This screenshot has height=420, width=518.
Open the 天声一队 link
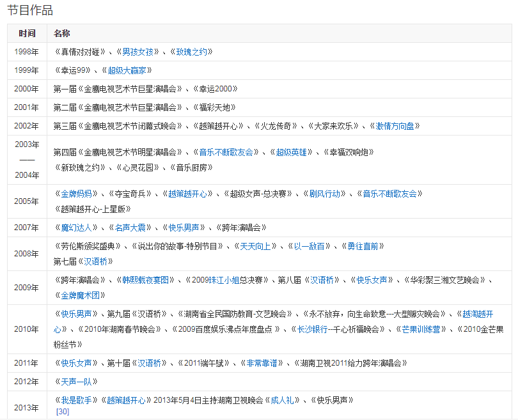[75, 382]
